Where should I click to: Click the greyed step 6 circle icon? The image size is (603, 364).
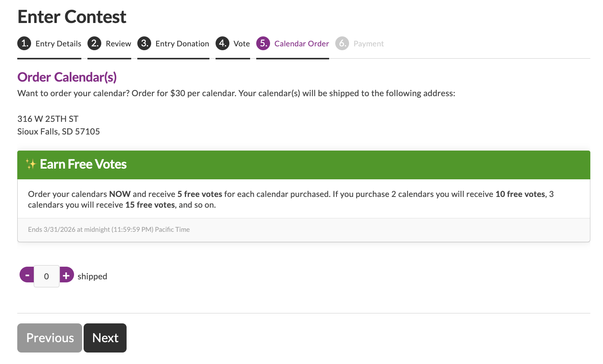coord(342,43)
